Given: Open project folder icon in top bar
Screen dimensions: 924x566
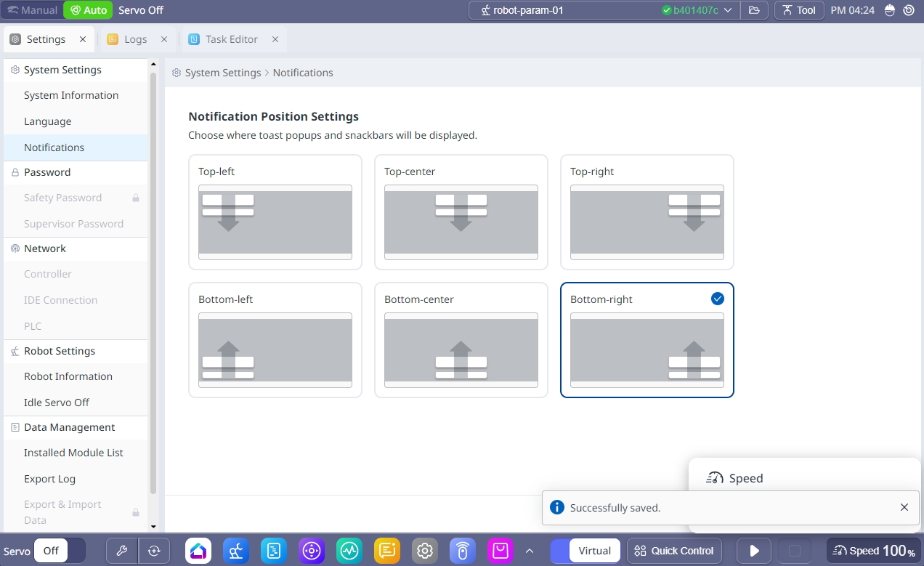Looking at the screenshot, I should [754, 10].
